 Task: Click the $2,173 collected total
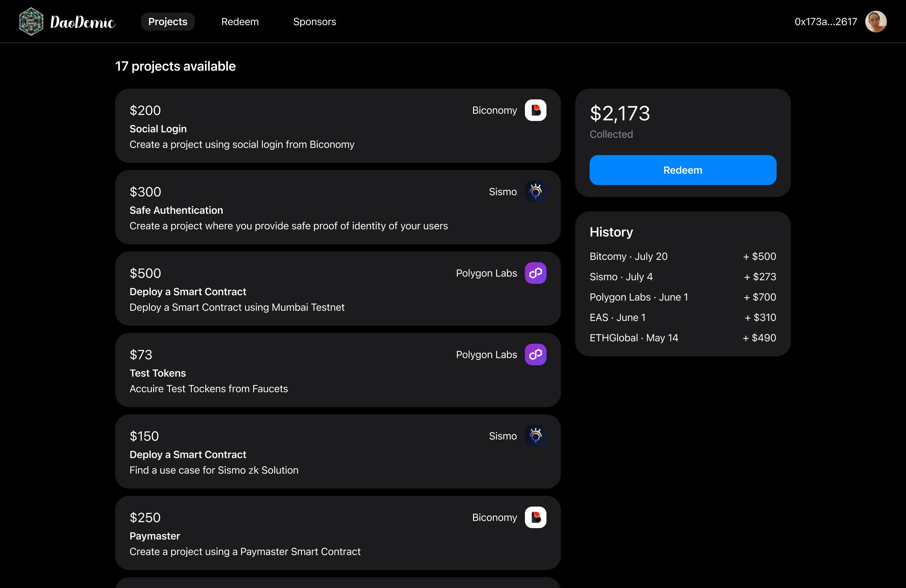tap(620, 113)
